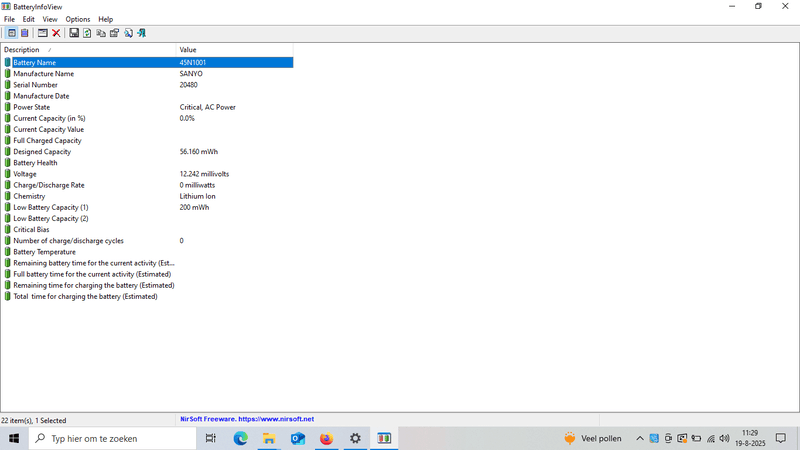Click the clock showing 11:29 19-8-2025
This screenshot has height=450, width=800.
pos(750,438)
